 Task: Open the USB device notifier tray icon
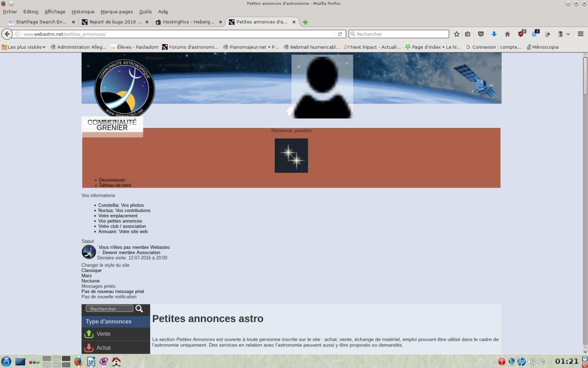(541, 362)
